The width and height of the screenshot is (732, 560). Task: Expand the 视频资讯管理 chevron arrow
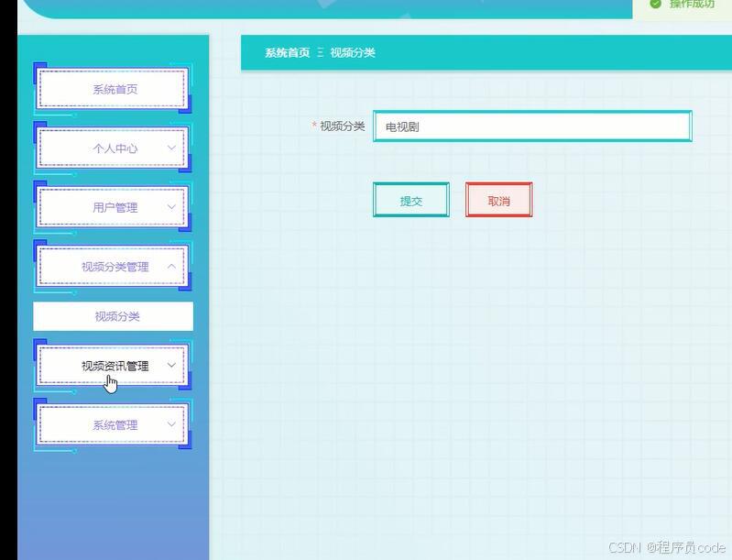pyautogui.click(x=171, y=366)
